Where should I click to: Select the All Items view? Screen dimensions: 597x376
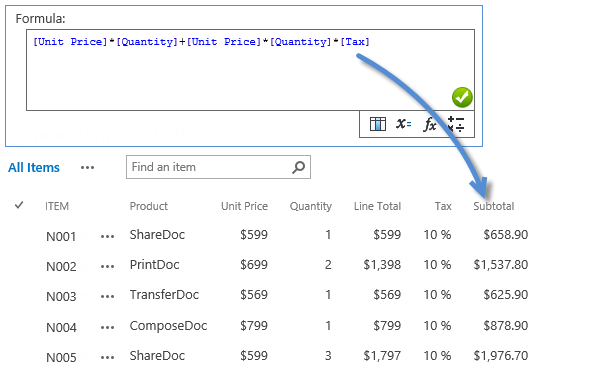tap(34, 167)
